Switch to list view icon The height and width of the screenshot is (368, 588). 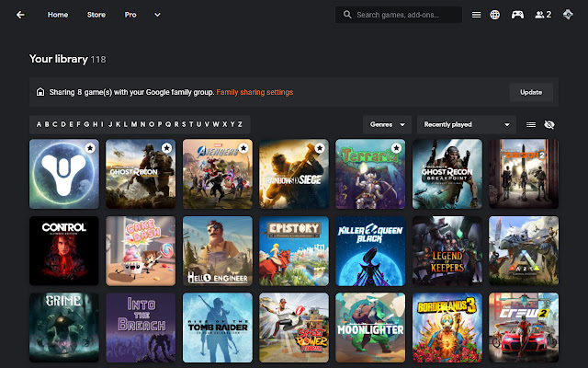point(531,125)
